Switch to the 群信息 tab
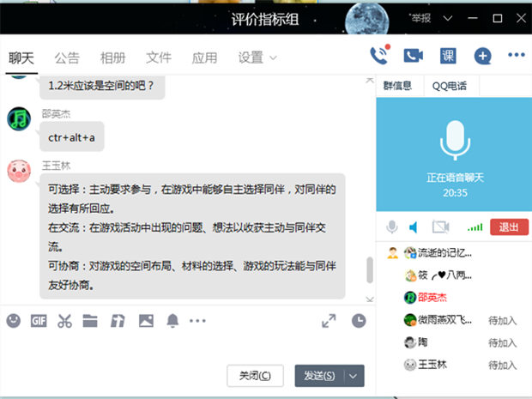532x399 pixels. click(397, 85)
